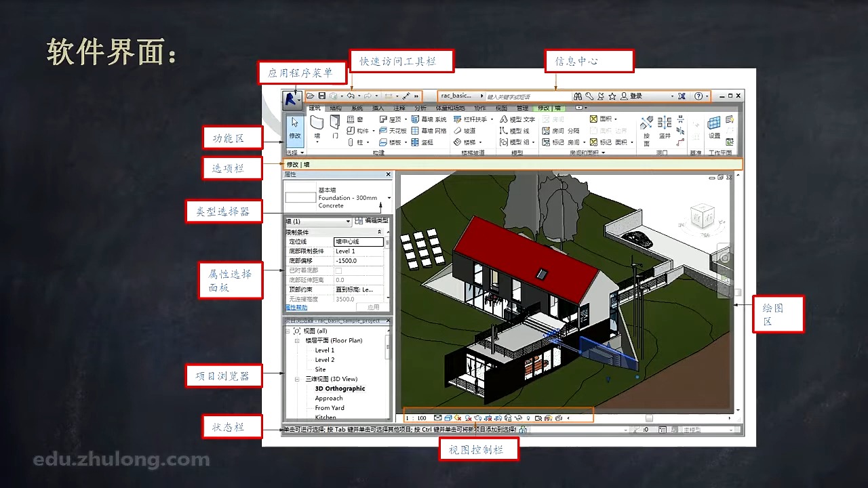This screenshot has height=488, width=868.
Task: Click the 应用 apply button
Action: click(373, 307)
